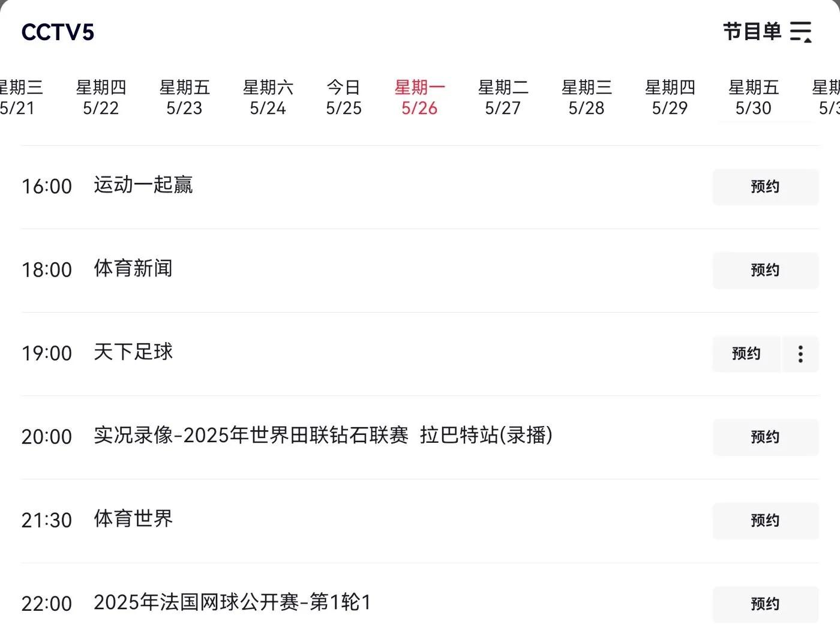
Task: Click 预约 for 体育世界 at 21:30
Action: pyautogui.click(x=766, y=521)
